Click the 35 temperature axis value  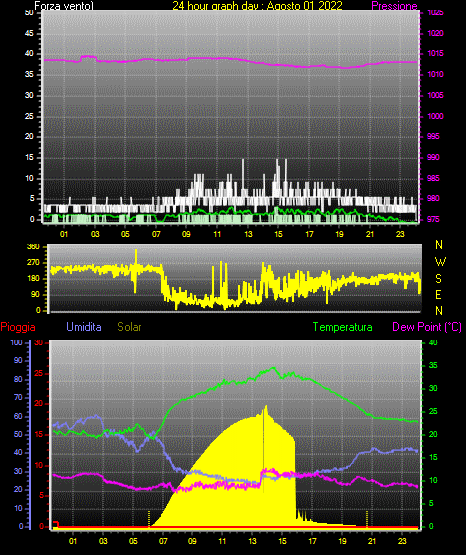pos(433,365)
